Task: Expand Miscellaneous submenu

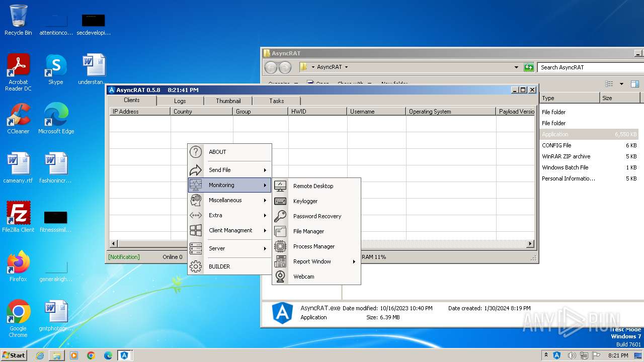Action: [x=265, y=200]
